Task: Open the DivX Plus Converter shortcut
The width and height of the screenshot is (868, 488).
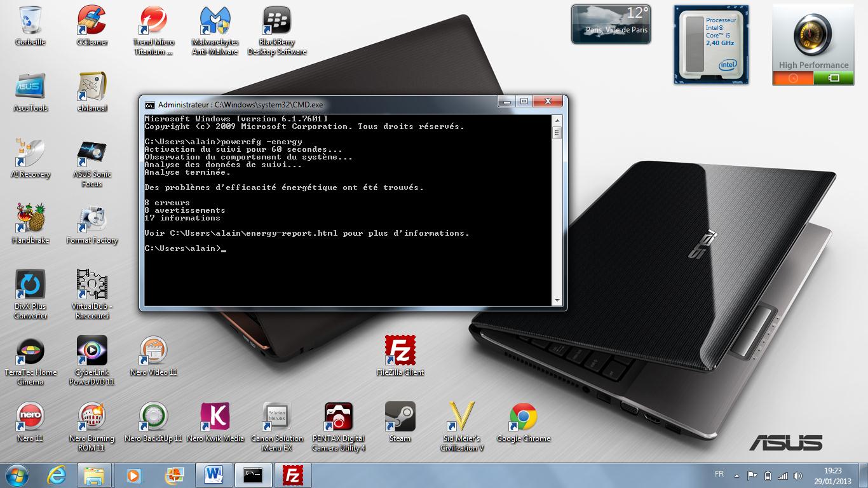Action: click(31, 295)
